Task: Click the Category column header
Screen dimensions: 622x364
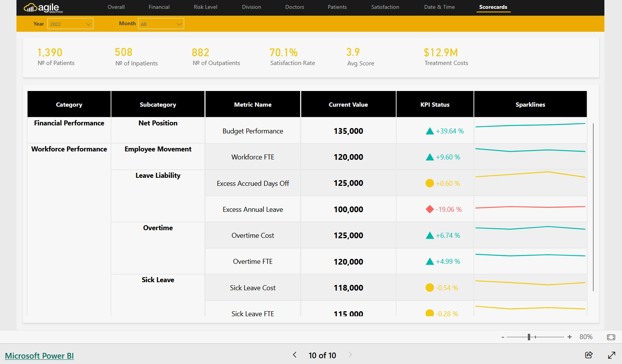Action: (x=69, y=104)
